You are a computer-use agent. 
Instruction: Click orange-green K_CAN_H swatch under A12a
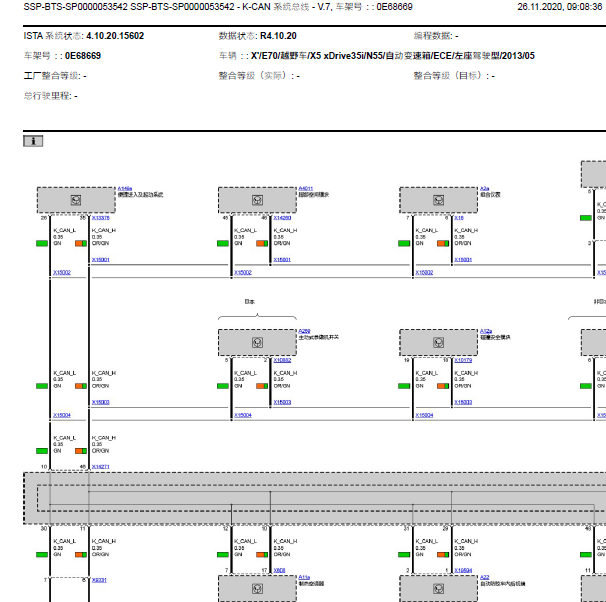point(443,386)
